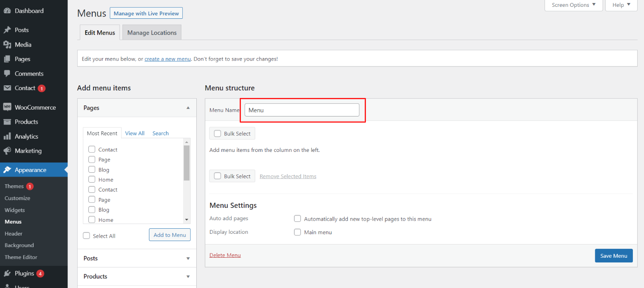Click the WooCommerce logo icon
This screenshot has height=288, width=644.
pos(7,107)
